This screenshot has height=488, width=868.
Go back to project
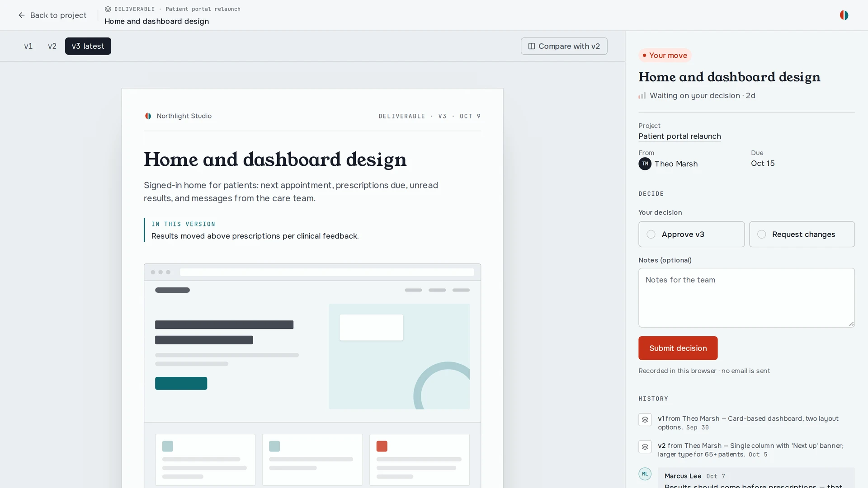pos(52,15)
